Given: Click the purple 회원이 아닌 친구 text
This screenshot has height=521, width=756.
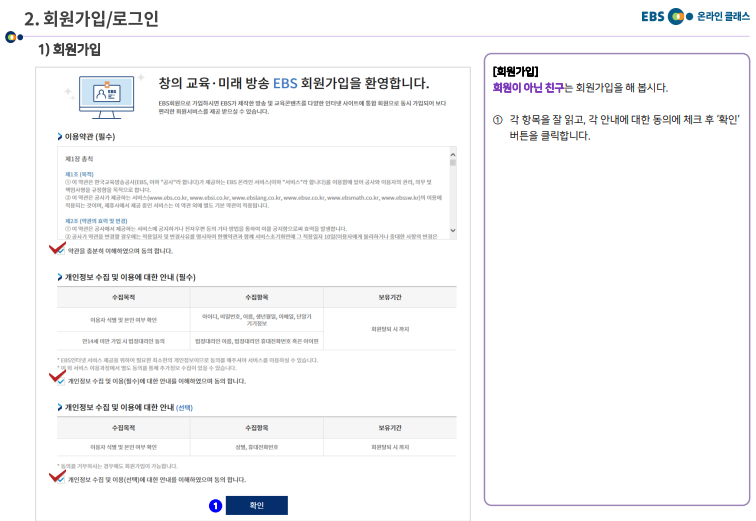Looking at the screenshot, I should pos(528,88).
